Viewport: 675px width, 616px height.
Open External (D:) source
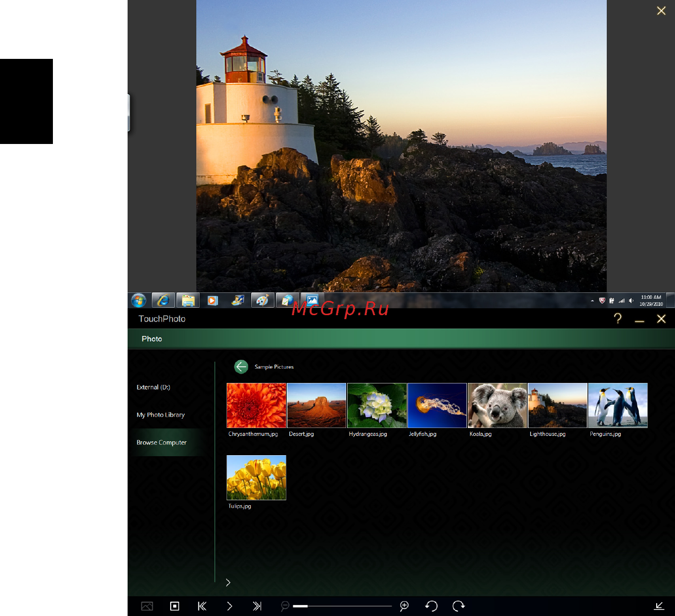pyautogui.click(x=153, y=387)
